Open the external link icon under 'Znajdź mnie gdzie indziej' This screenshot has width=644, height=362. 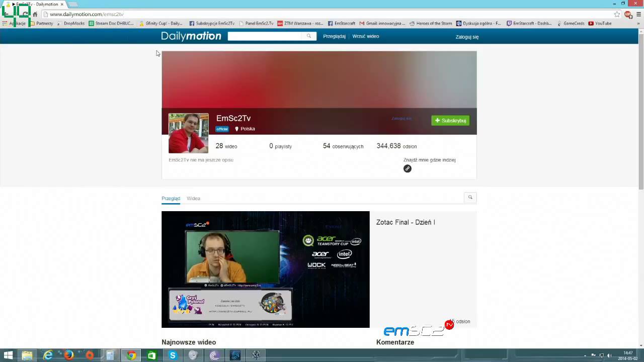408,168
